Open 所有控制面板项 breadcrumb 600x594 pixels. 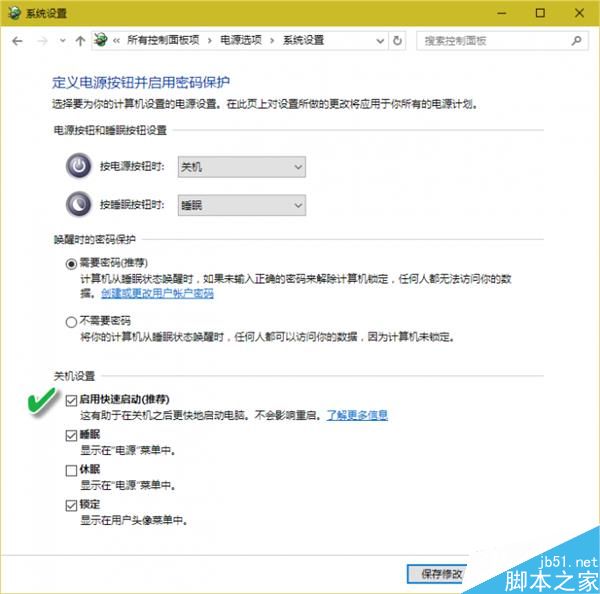click(163, 40)
